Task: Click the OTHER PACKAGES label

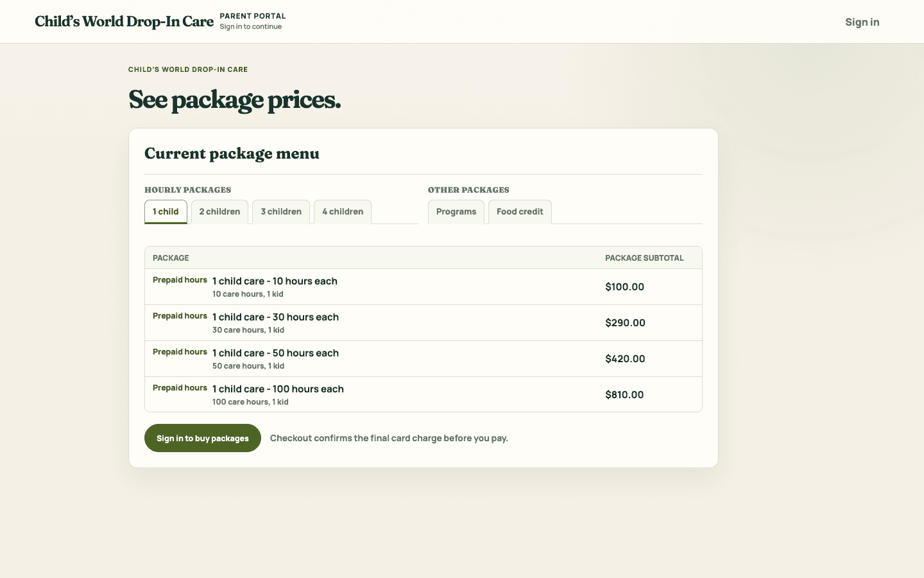Action: [468, 190]
